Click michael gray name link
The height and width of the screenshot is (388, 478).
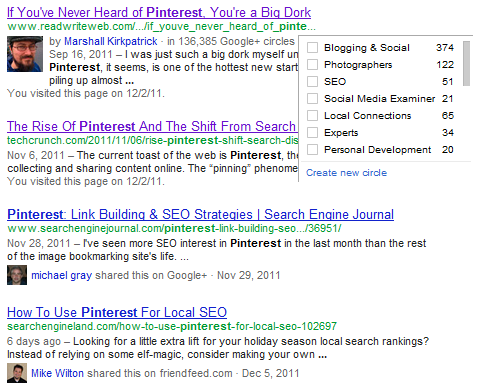[61, 275]
